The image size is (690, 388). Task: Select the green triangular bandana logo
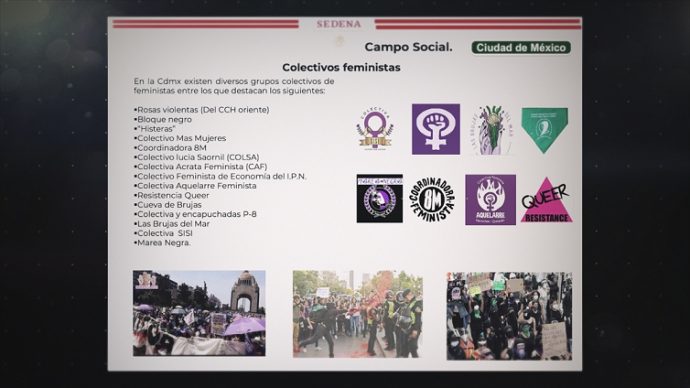pyautogui.click(x=545, y=130)
